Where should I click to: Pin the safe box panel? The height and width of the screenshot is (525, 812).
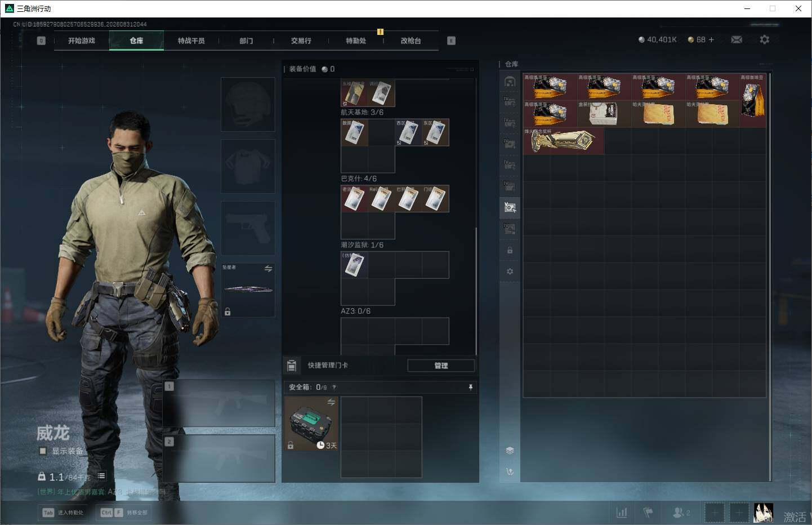point(471,387)
